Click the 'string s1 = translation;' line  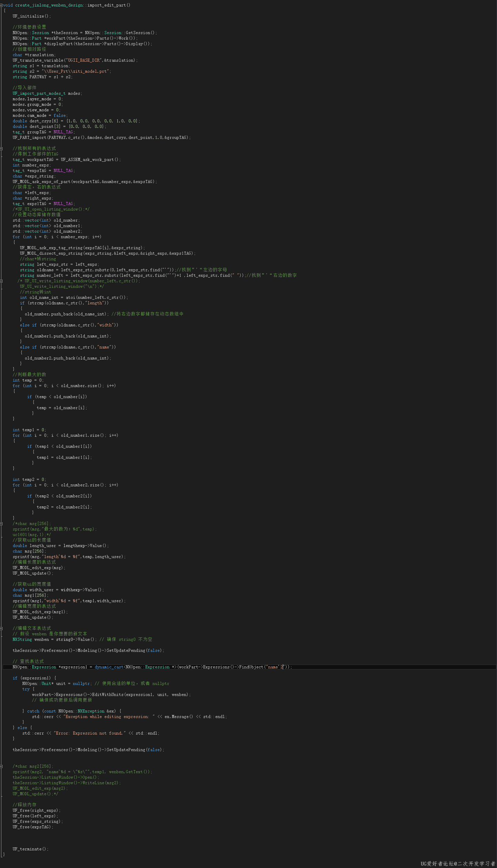click(41, 66)
